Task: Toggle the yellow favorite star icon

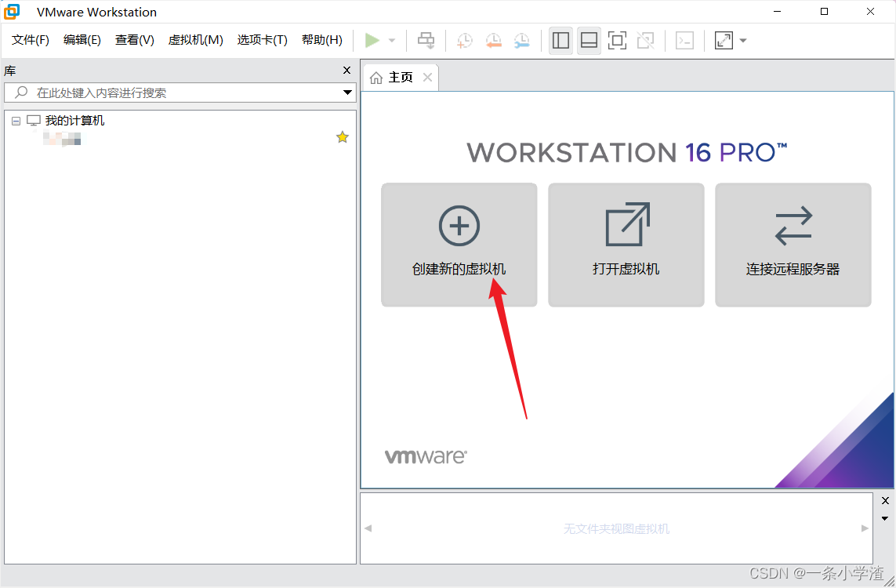Action: (x=343, y=137)
